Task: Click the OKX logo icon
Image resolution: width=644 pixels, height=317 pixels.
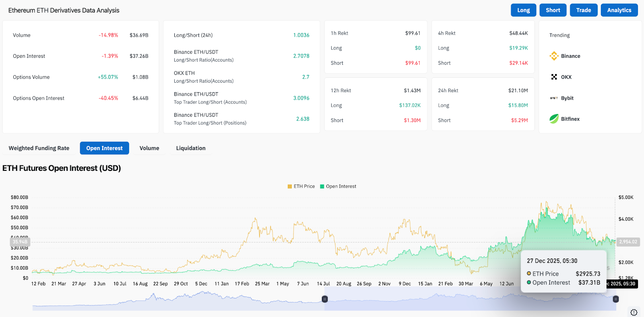Action: pyautogui.click(x=554, y=77)
